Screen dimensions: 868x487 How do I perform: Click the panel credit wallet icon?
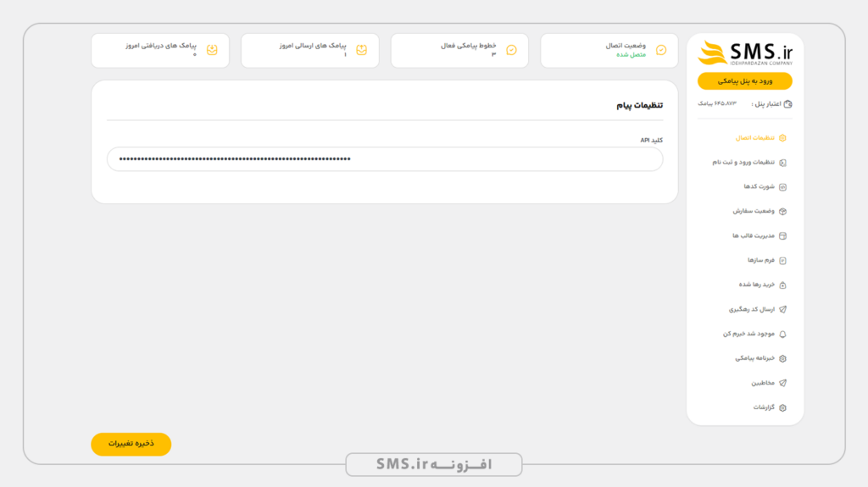[787, 104]
